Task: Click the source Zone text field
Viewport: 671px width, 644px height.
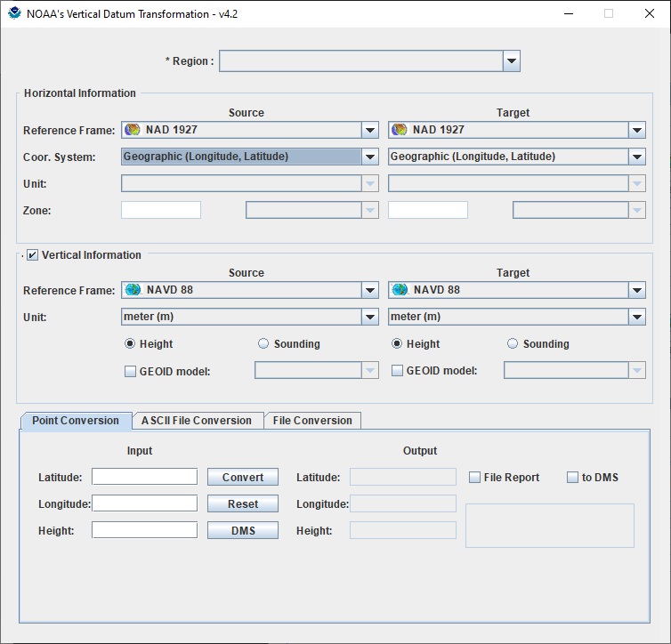Action: (x=161, y=210)
